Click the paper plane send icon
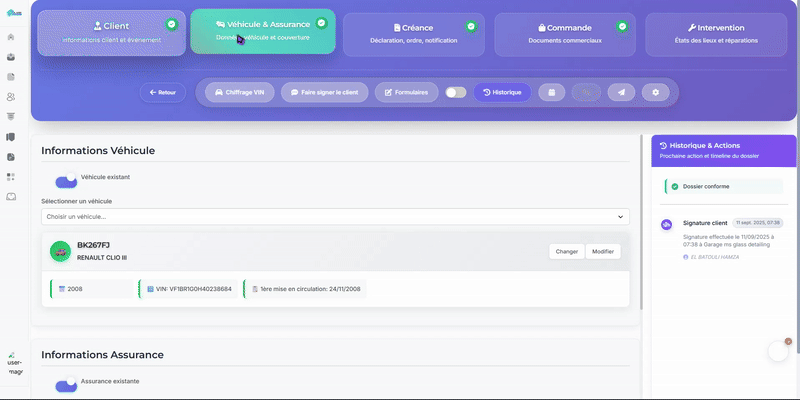 (621, 92)
